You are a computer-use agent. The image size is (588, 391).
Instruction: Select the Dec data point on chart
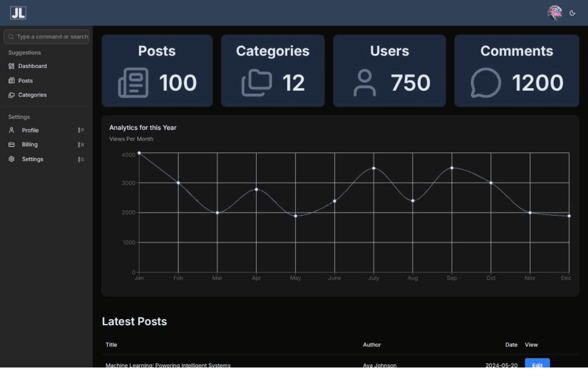click(569, 216)
